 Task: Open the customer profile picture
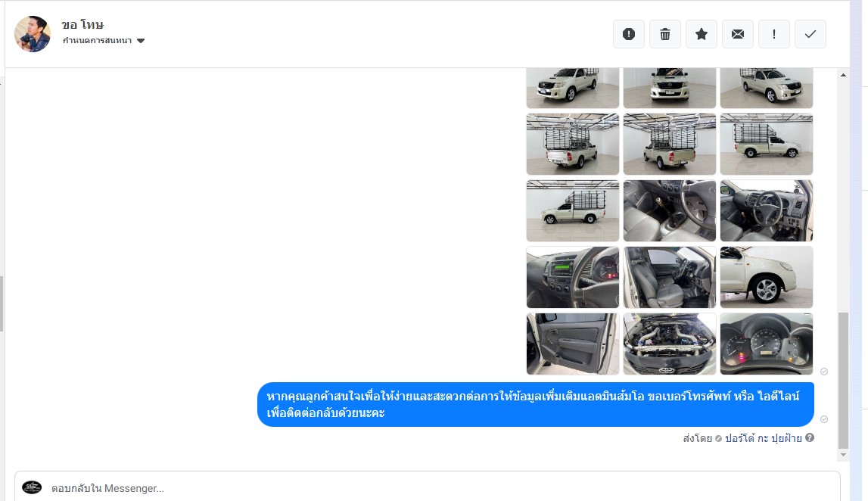[33, 34]
